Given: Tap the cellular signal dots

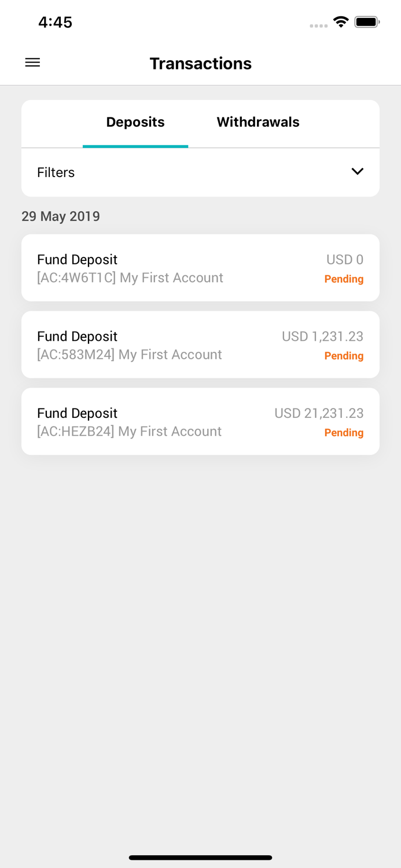Looking at the screenshot, I should click(318, 25).
